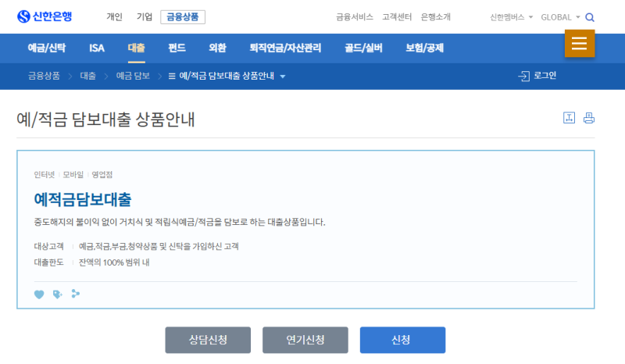Go to 은행소개 link
The width and height of the screenshot is (625, 364).
(x=436, y=17)
